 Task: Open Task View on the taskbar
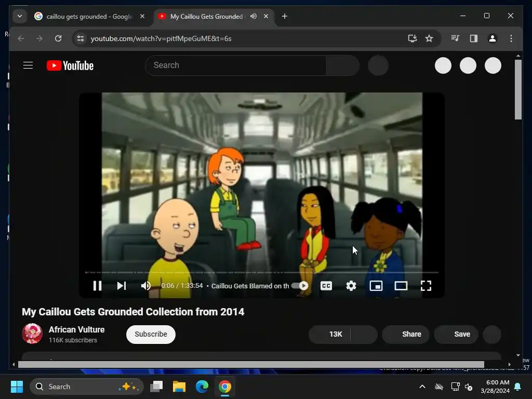tap(156, 387)
